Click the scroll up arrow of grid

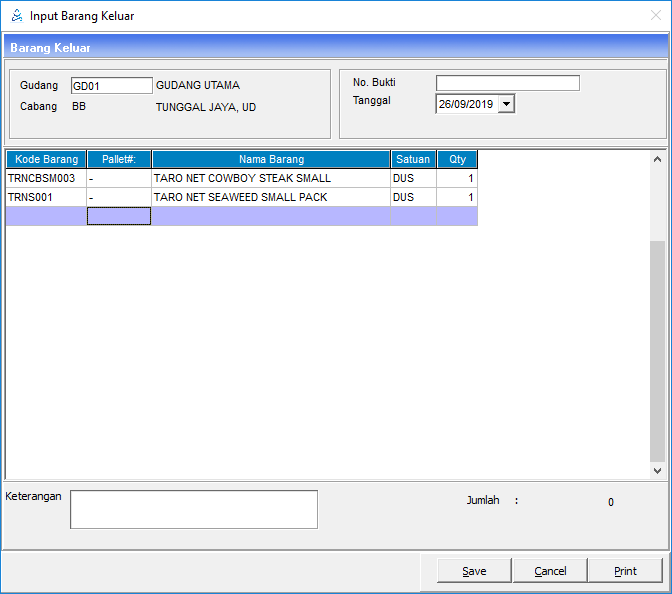click(657, 159)
